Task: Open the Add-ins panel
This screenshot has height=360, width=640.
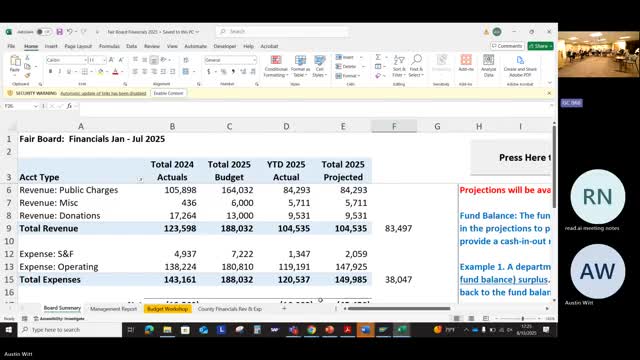Action: [x=466, y=63]
